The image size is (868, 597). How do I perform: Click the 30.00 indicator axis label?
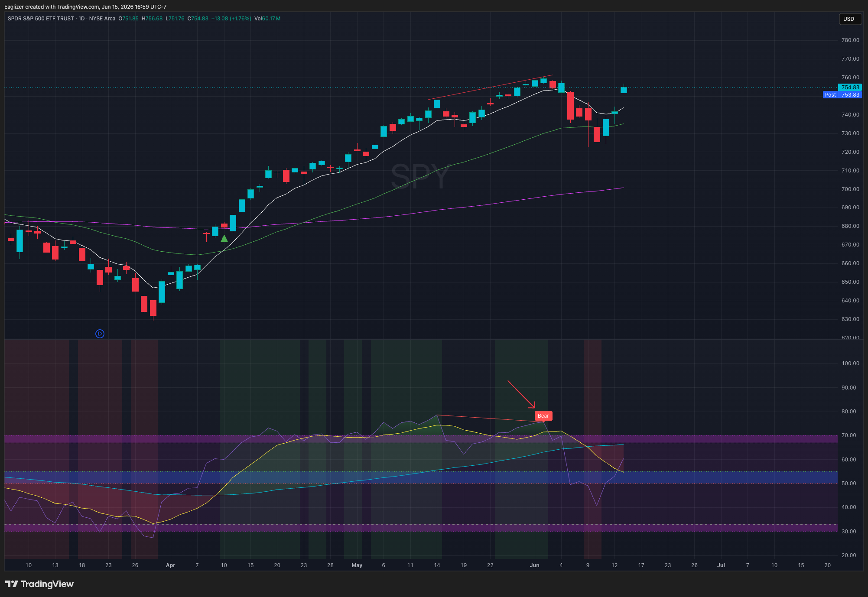[849, 532]
